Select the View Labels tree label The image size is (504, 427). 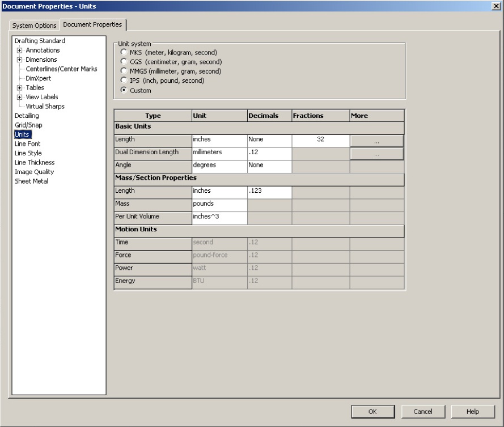click(x=42, y=97)
